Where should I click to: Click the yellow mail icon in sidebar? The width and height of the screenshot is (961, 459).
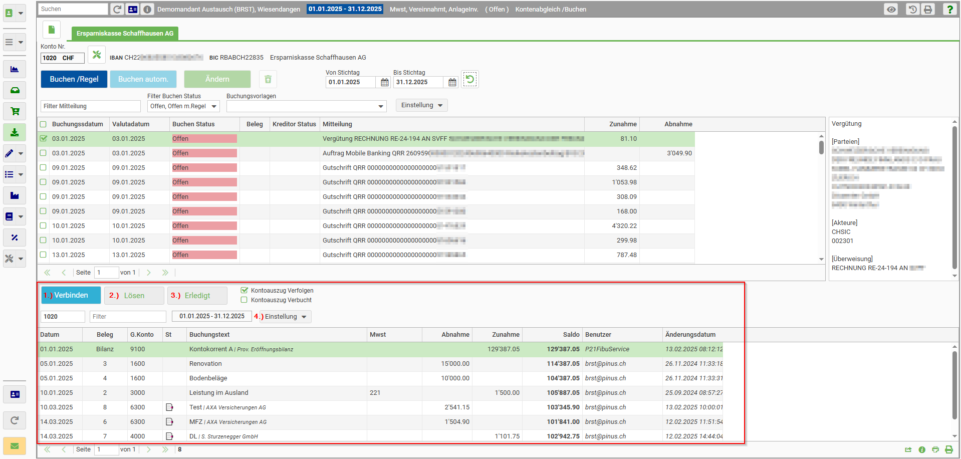14,446
